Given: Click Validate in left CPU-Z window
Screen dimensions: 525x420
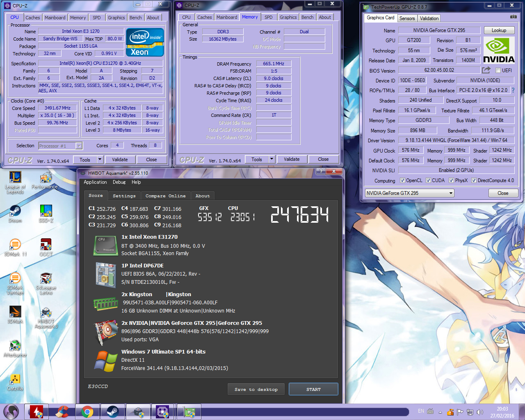Looking at the screenshot, I should pos(120,160).
